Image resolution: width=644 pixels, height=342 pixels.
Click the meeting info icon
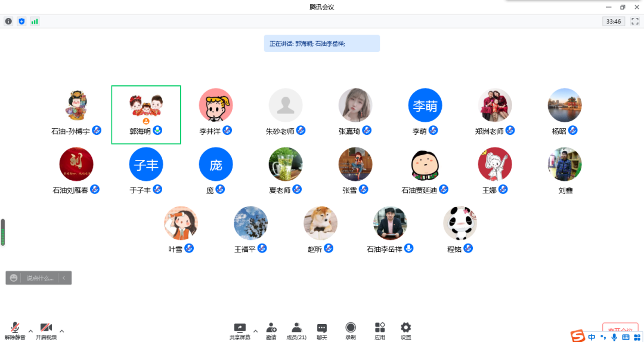(8, 21)
